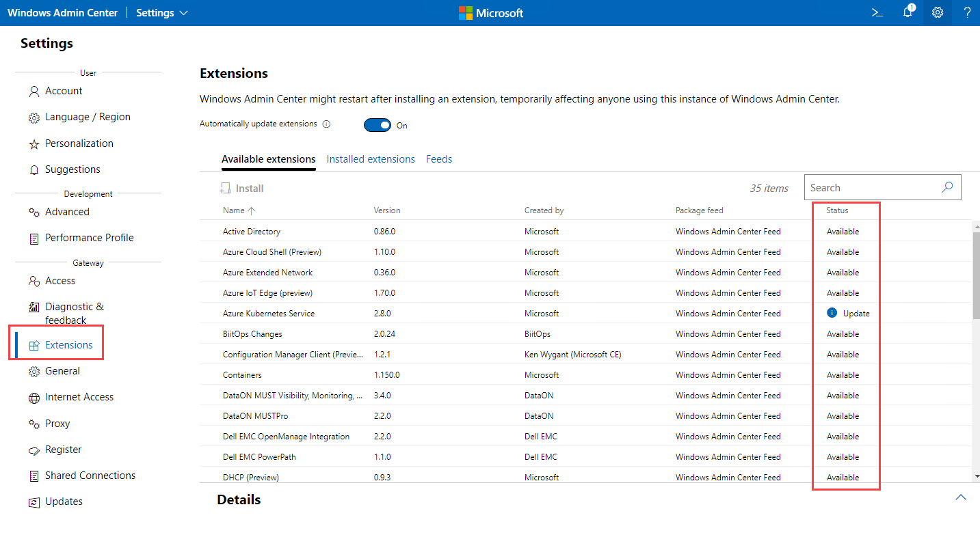Open the Help question mark
Screen dimensions: 980x535
968,12
